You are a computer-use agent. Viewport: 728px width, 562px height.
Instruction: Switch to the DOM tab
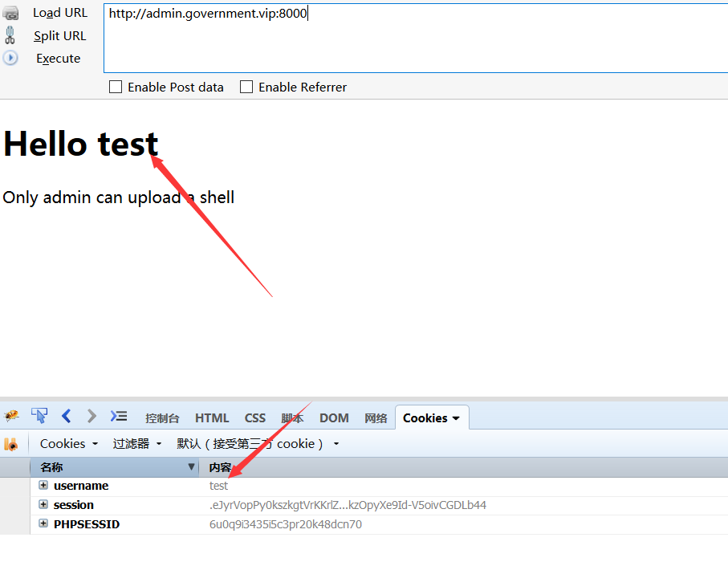334,418
